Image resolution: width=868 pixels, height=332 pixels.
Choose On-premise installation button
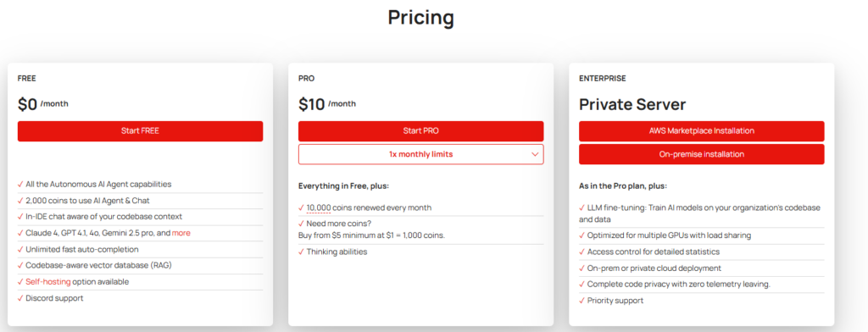click(x=701, y=154)
